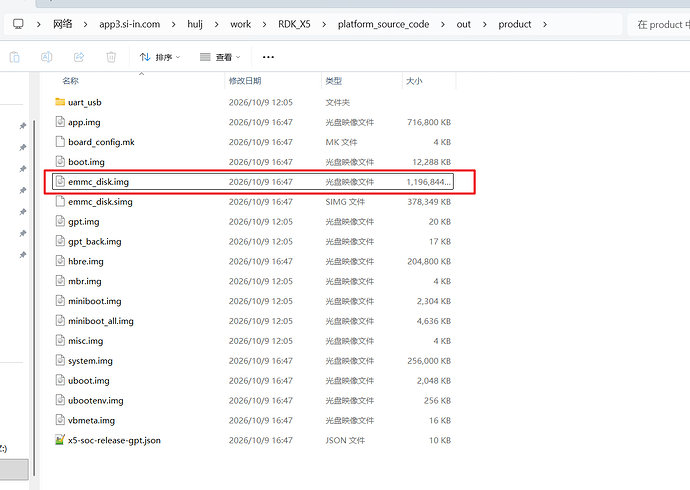This screenshot has height=490, width=690.
Task: Click type cell JSON 文件
Action: point(345,440)
